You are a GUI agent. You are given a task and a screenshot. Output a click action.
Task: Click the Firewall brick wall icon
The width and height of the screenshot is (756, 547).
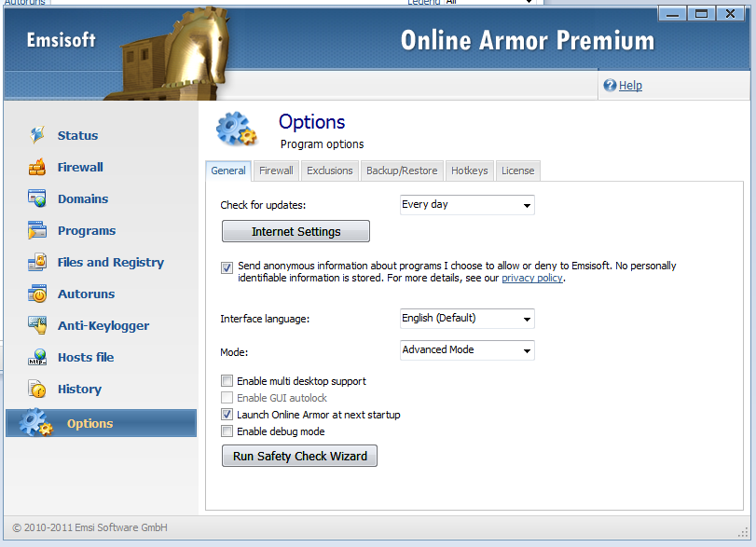[x=37, y=167]
